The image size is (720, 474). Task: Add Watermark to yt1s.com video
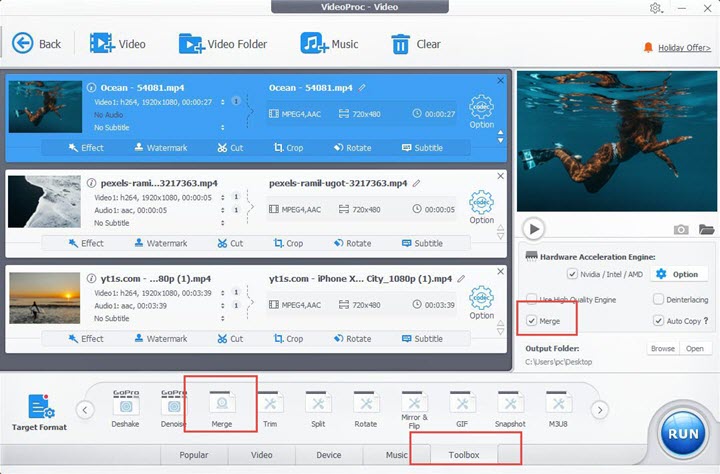161,339
